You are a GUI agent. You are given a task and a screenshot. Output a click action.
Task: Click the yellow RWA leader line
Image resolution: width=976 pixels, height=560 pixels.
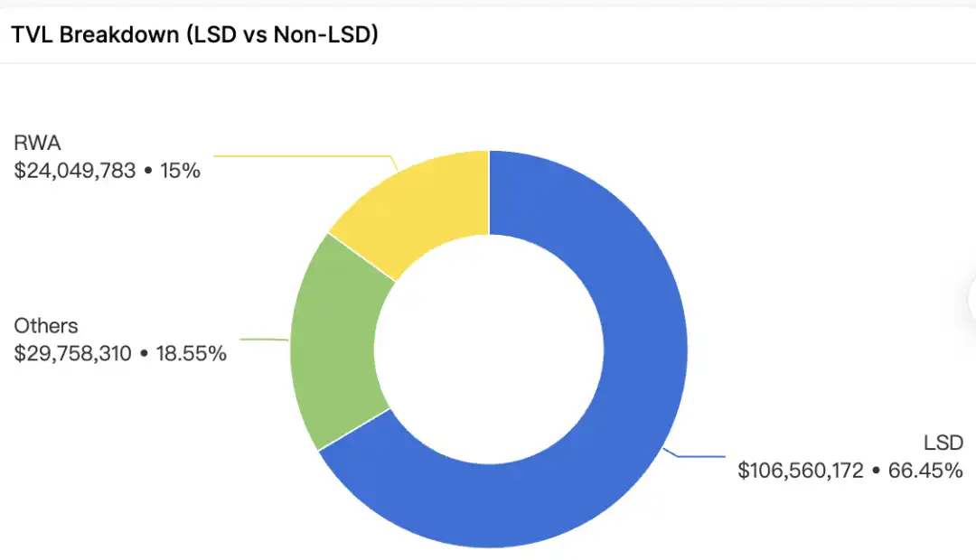(x=298, y=155)
